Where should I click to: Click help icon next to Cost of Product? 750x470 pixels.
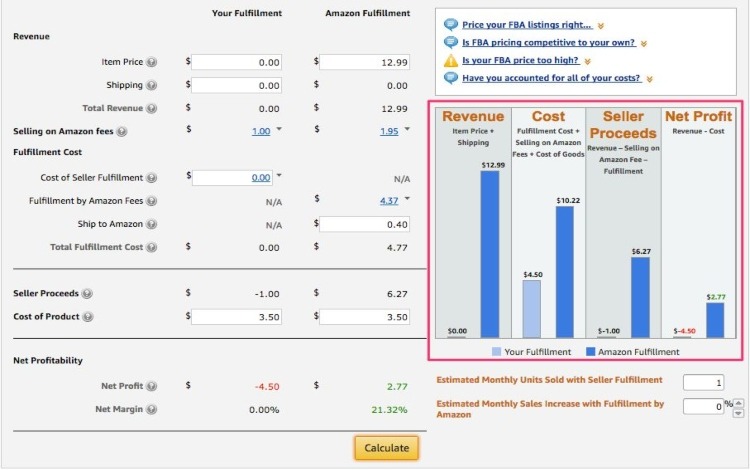pyautogui.click(x=88, y=317)
